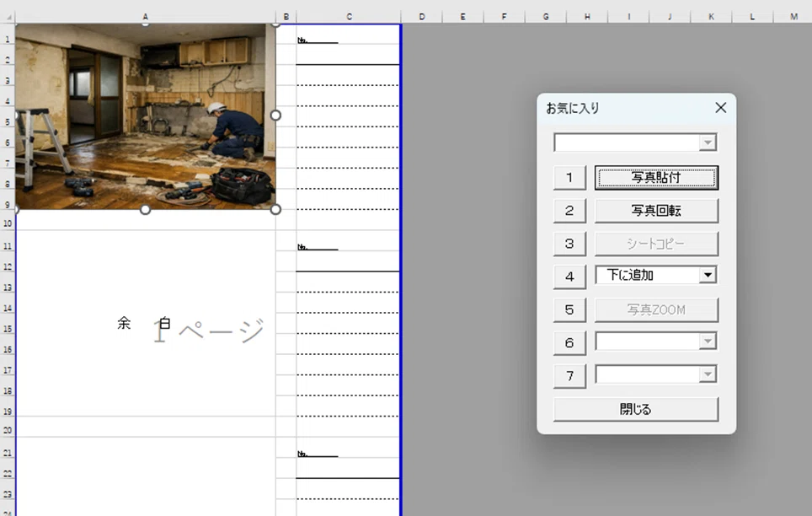The height and width of the screenshot is (516, 812).
Task: Select column B header
Action: click(286, 17)
